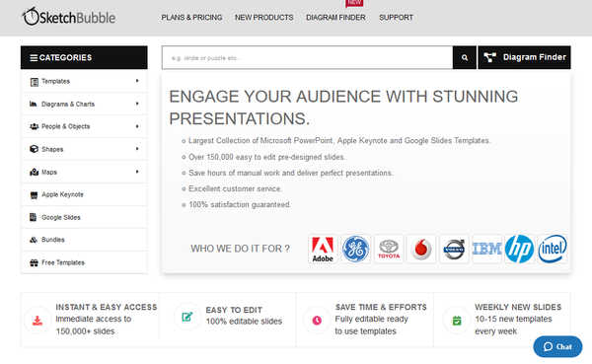Select the Intel logo thumbnail
The image size is (592, 364).
coord(553,249)
